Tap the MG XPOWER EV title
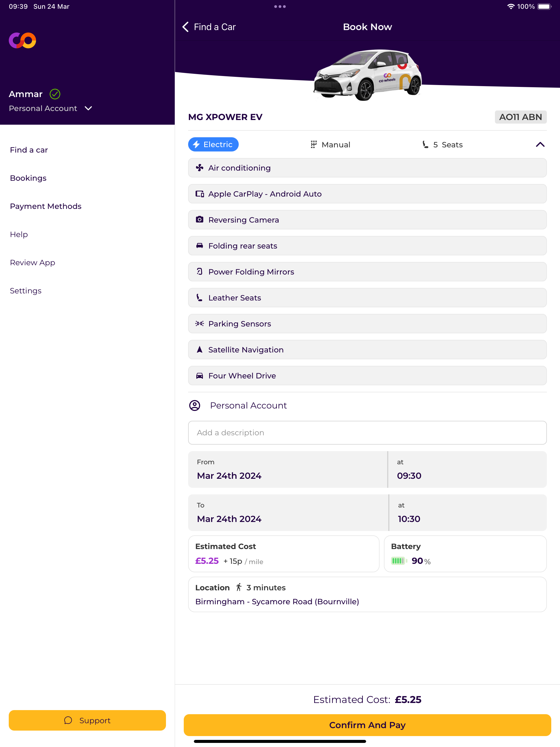The height and width of the screenshot is (747, 560). click(225, 117)
